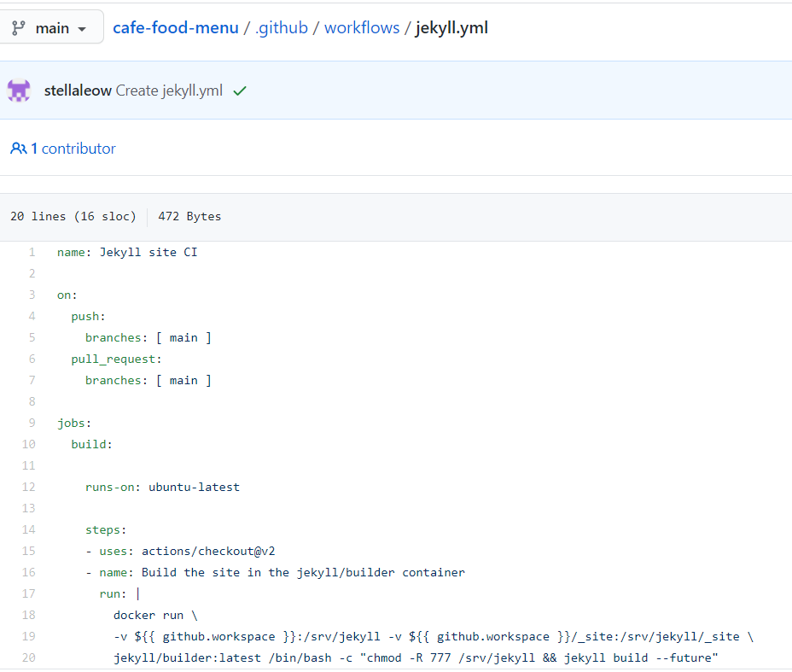Select line number 12 with runs-on
792x672 pixels.
coord(28,487)
